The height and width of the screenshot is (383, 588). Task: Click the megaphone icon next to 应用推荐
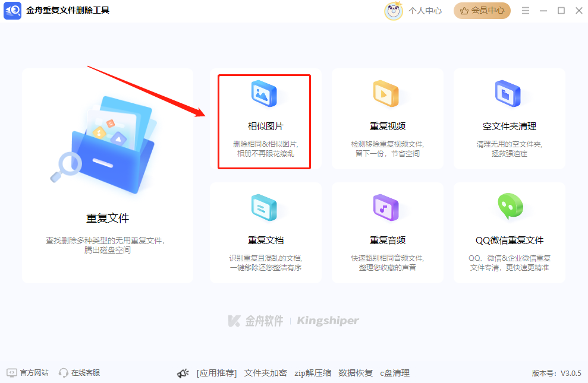[x=183, y=373]
